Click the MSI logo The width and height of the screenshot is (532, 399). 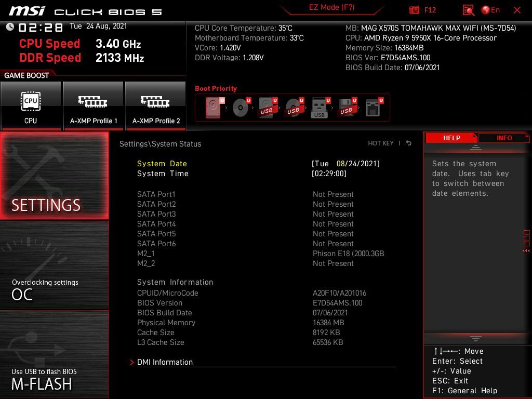(x=27, y=11)
